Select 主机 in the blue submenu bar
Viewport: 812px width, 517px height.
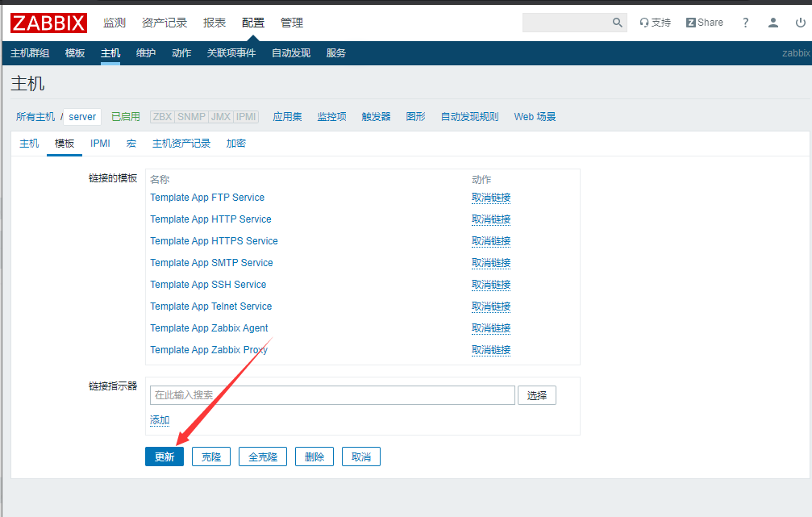pyautogui.click(x=110, y=53)
